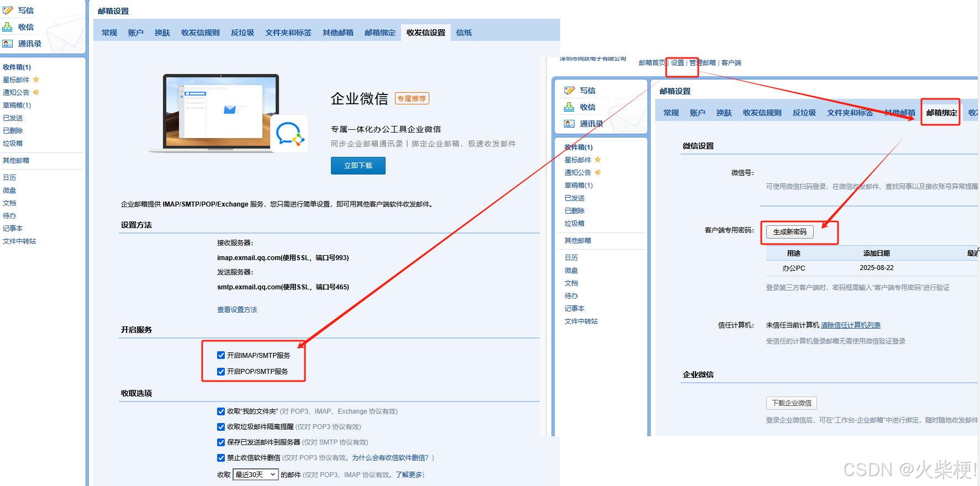Click the 了解更多 link
Screen dimensions: 980x486
click(408, 474)
